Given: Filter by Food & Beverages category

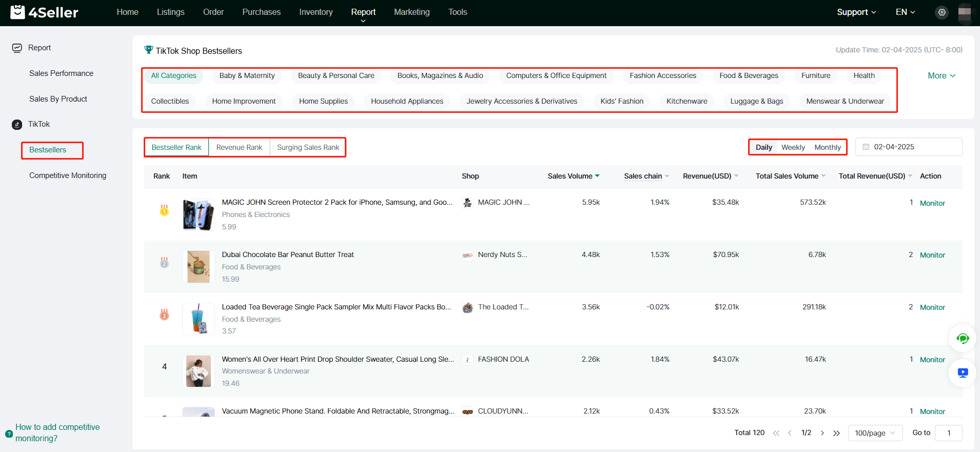Looking at the screenshot, I should click(749, 75).
